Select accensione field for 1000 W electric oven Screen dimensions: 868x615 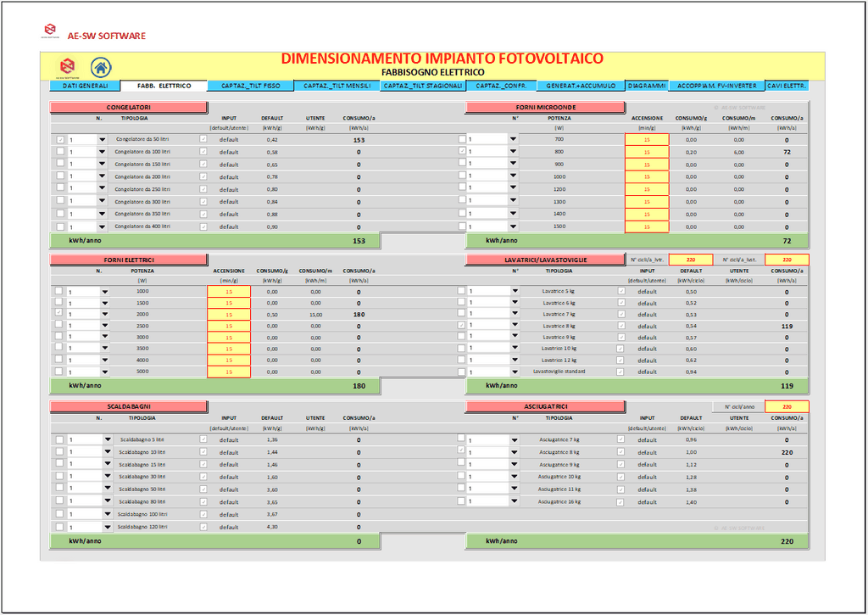[x=229, y=291]
